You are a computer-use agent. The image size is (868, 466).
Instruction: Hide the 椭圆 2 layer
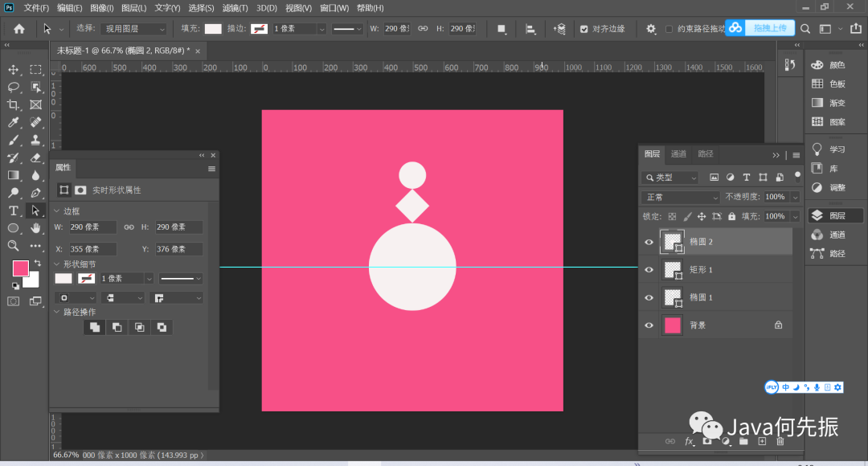coord(649,242)
